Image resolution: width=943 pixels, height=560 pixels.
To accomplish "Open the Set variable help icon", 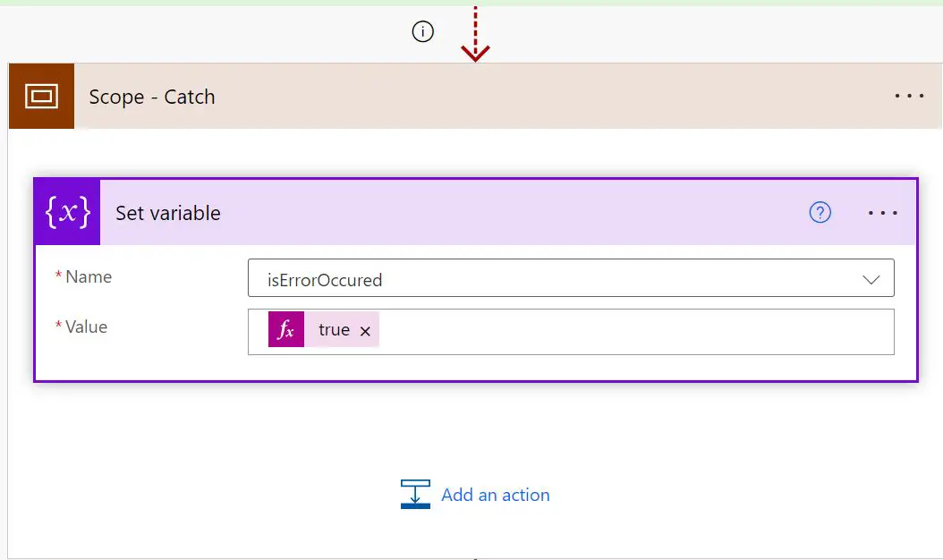I will click(x=820, y=212).
